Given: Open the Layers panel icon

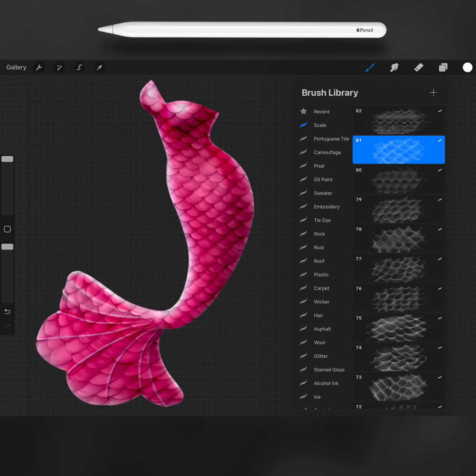Looking at the screenshot, I should point(443,67).
